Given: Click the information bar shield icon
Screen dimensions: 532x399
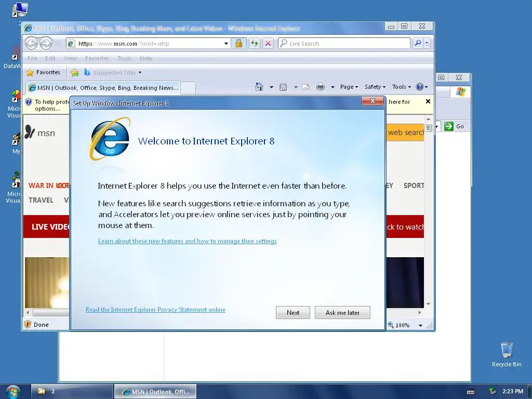Looking at the screenshot, I should tap(29, 102).
